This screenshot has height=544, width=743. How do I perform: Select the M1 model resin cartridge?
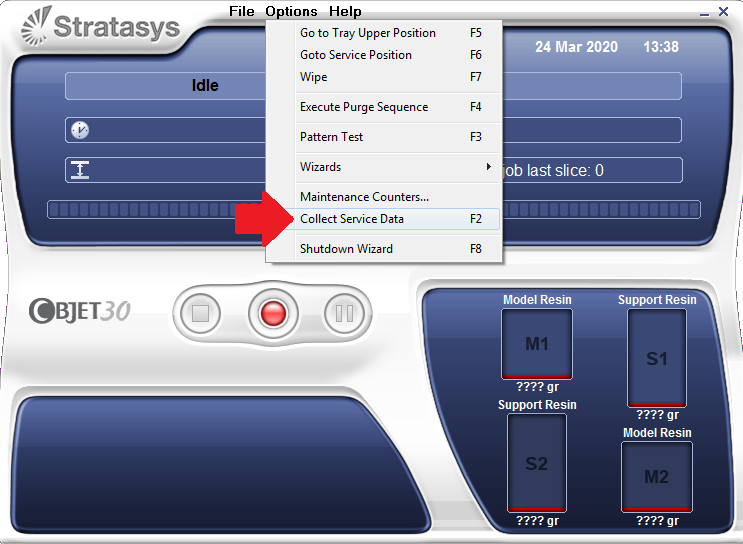click(537, 344)
